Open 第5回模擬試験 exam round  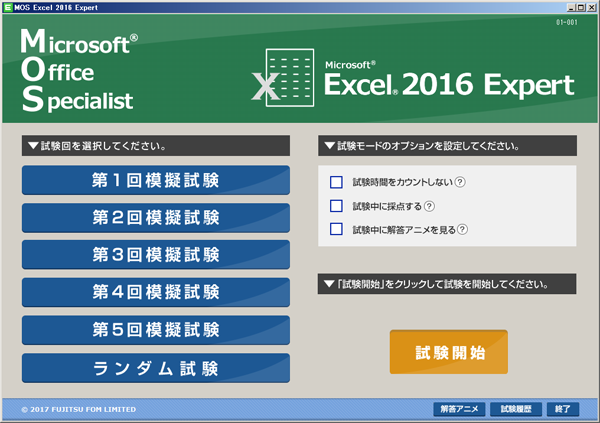156,330
